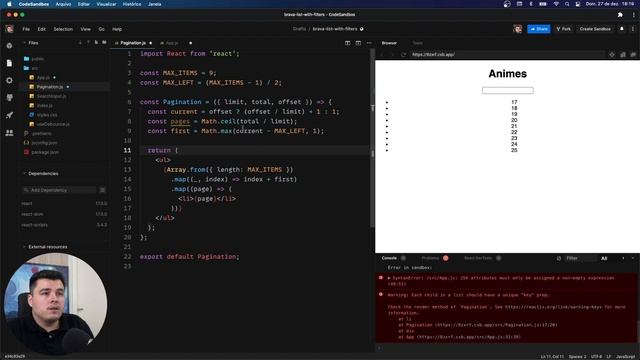Screen dimensions: 640x360
Task: Switch to the Console tab
Action: [x=389, y=258]
